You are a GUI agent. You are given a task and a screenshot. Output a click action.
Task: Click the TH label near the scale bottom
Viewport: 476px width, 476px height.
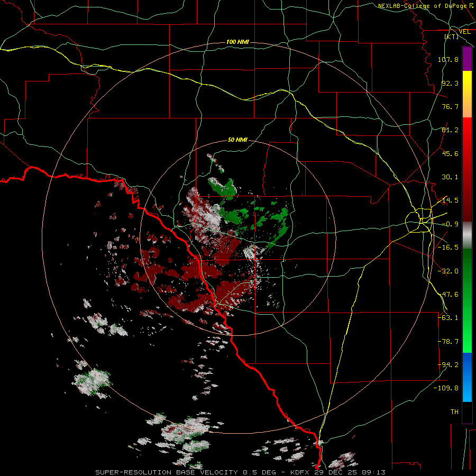tap(454, 412)
